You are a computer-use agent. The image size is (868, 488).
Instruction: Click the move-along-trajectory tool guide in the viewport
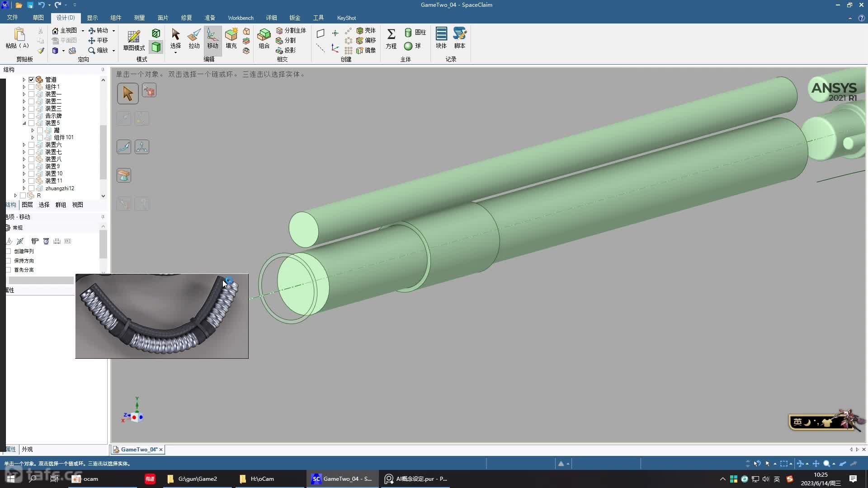pos(124,147)
